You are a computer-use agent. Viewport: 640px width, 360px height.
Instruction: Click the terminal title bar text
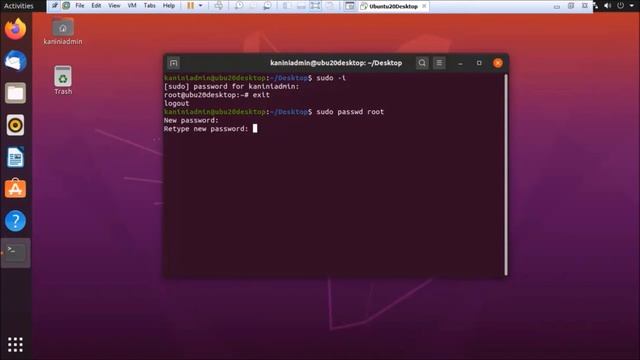[x=336, y=63]
